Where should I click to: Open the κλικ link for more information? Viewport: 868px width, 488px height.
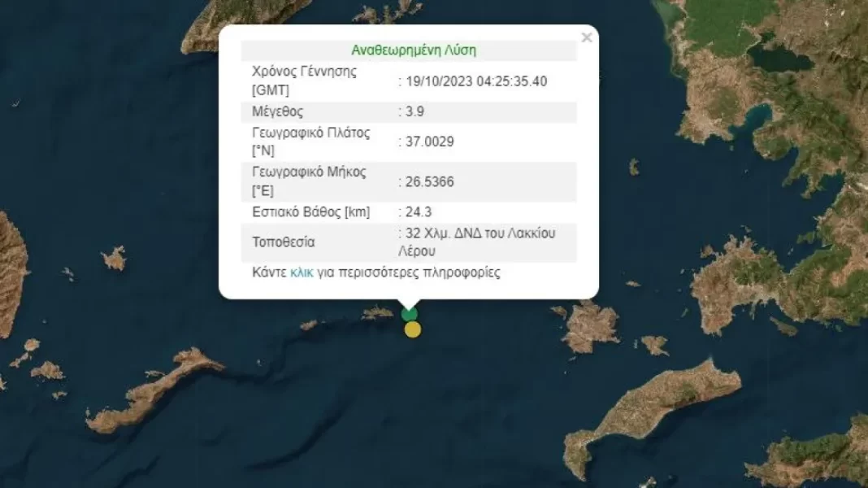pos(300,274)
